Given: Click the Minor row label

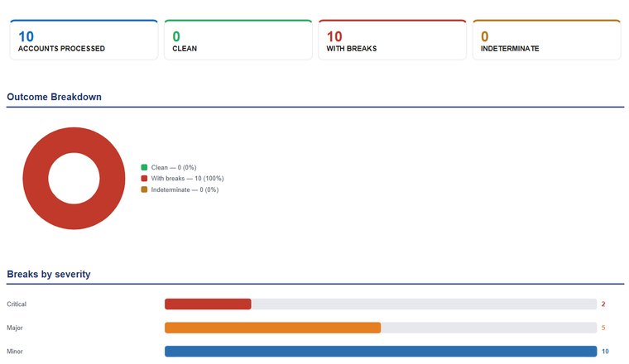Looking at the screenshot, I should [15, 352].
